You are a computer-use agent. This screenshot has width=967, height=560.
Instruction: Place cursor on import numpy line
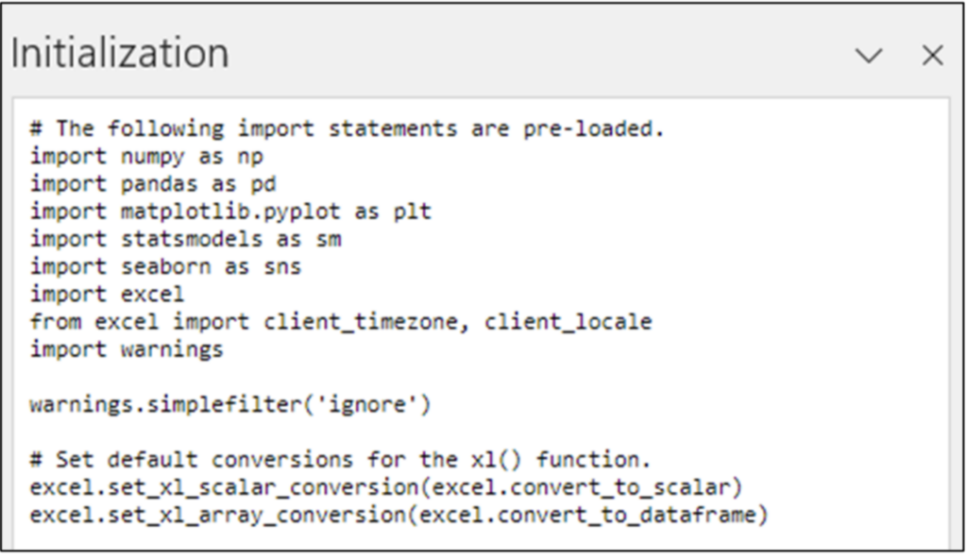point(146,156)
